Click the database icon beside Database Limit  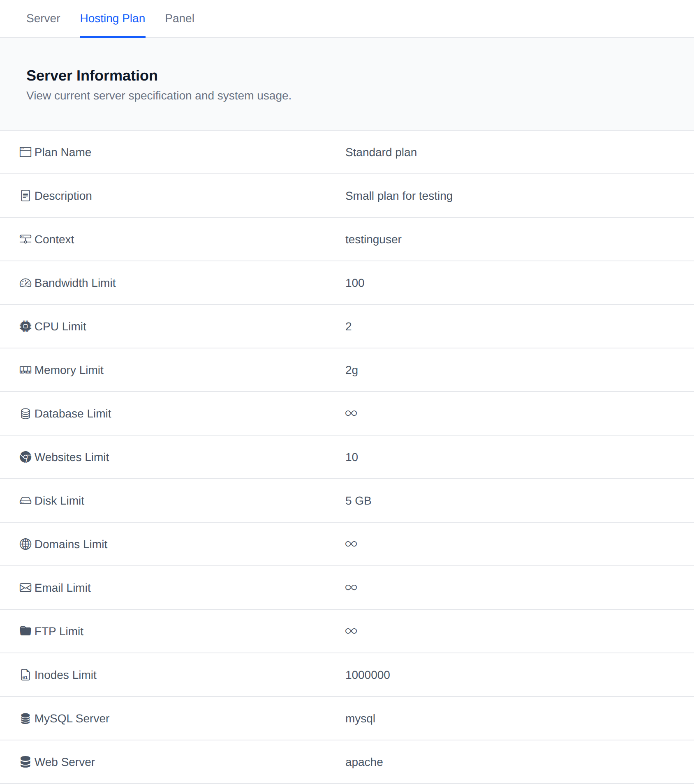click(25, 413)
